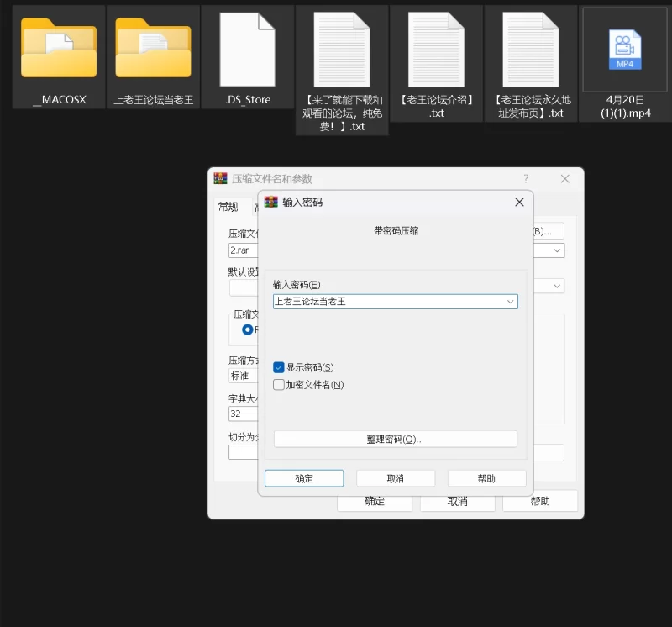This screenshot has width=672, height=627.
Task: Select the .DS_Store file icon
Action: coord(247,50)
